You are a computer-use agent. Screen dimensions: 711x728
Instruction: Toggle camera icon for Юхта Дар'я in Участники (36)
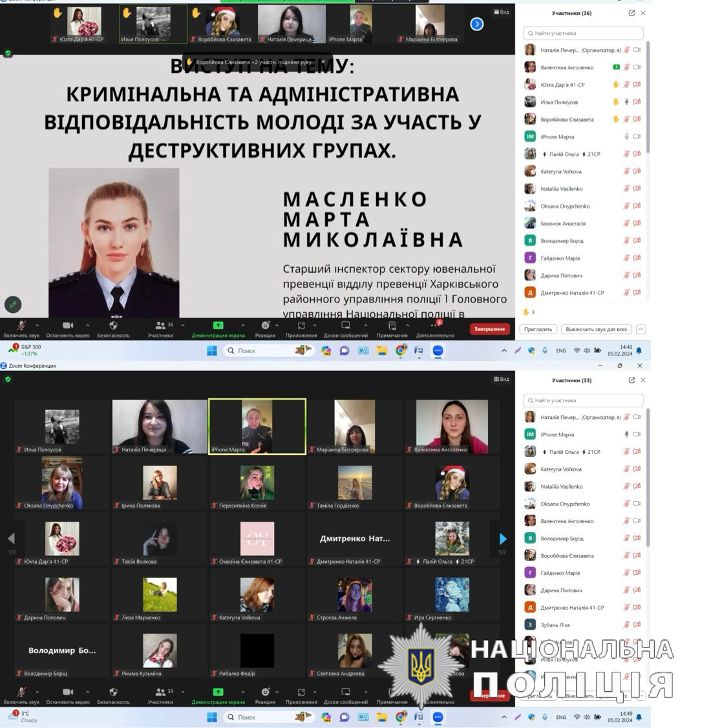tap(637, 85)
